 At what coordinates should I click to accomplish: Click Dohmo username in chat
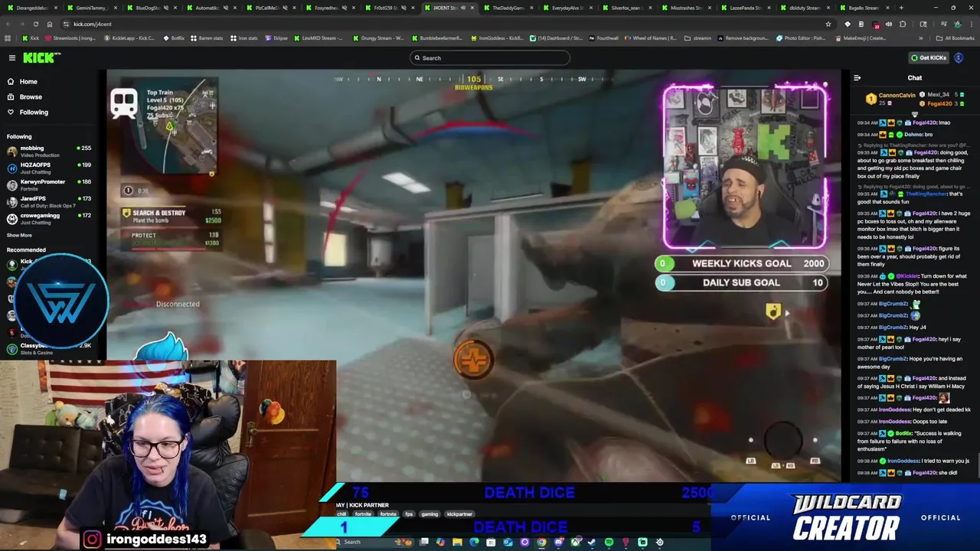coord(913,134)
